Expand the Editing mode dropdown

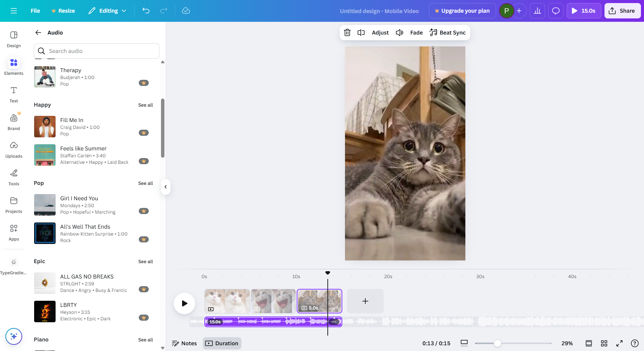click(x=107, y=11)
